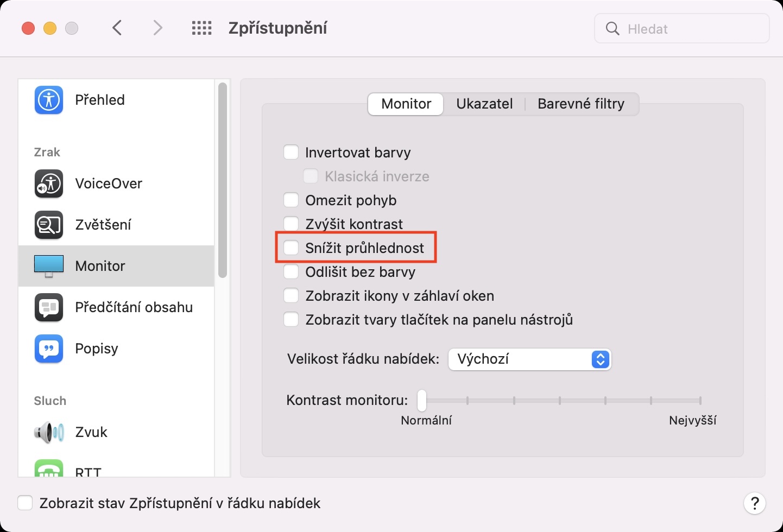
Task: Click the Kontrast monitoru slider handle
Action: [x=422, y=401]
